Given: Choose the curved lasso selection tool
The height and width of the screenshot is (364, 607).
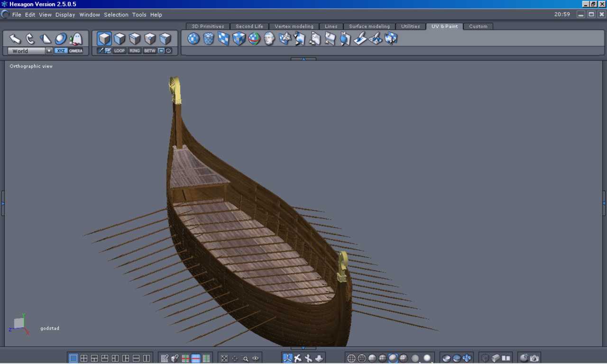Looking at the screenshot, I should pos(30,38).
